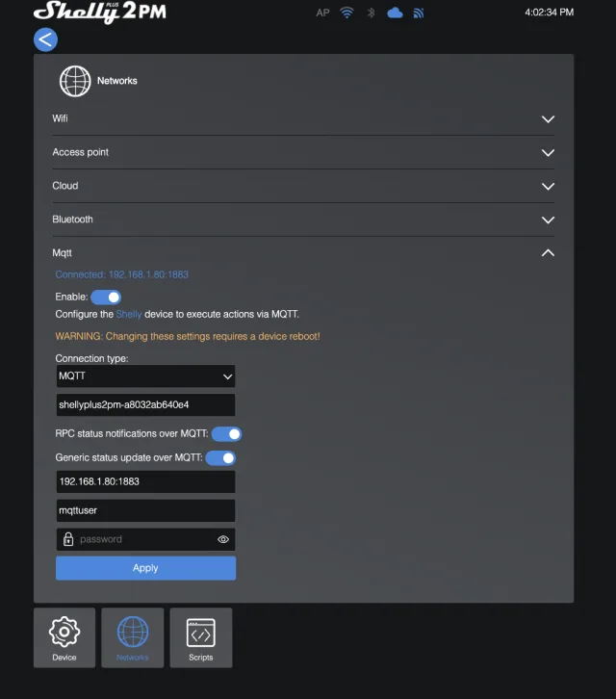Click the MQTT feed status icon

[418, 13]
